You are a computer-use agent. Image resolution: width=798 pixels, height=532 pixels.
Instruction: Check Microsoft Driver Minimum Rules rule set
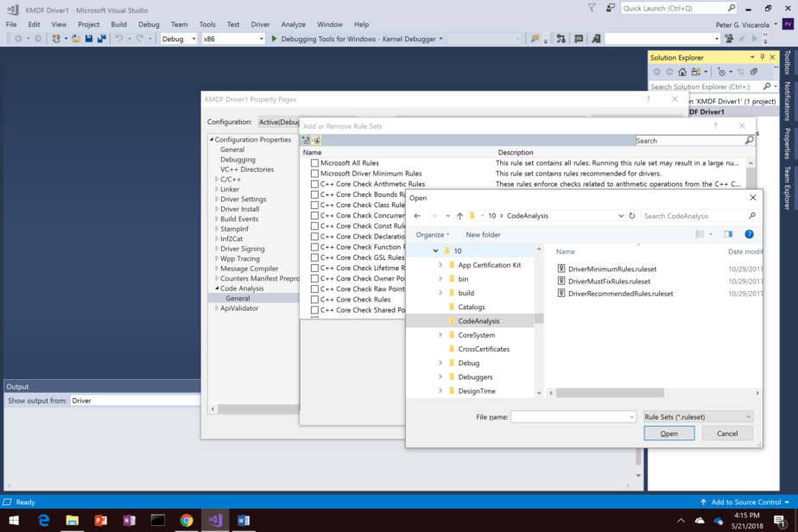[314, 173]
